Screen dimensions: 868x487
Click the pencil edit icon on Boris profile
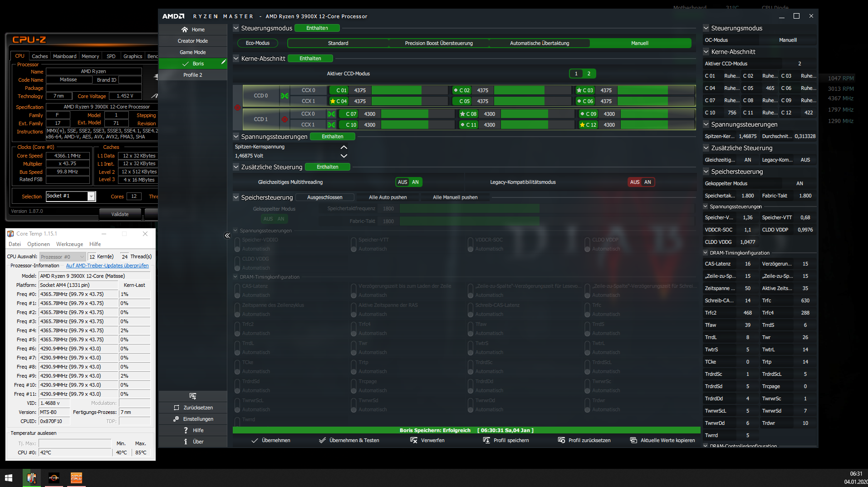click(x=223, y=62)
